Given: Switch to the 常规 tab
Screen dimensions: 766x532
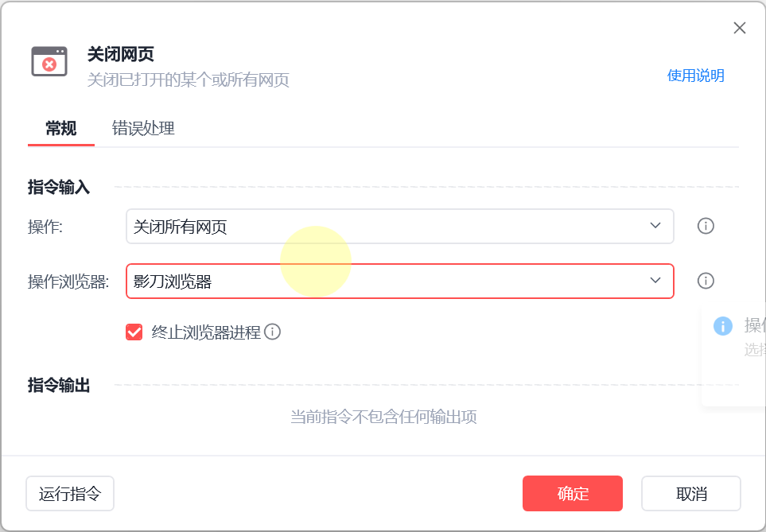Looking at the screenshot, I should tap(61, 128).
